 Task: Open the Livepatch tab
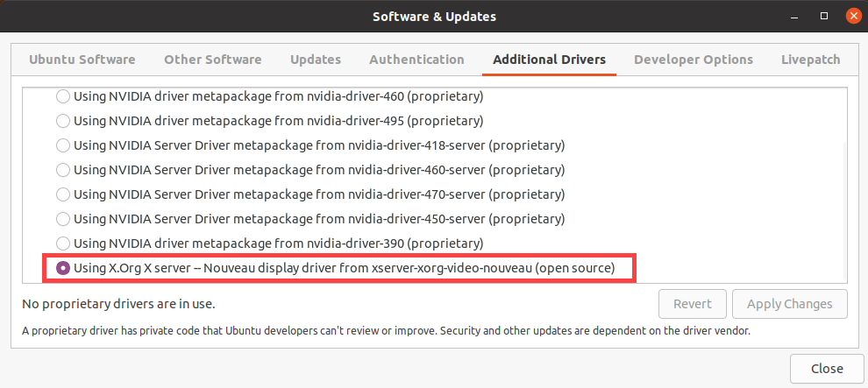[x=810, y=60]
